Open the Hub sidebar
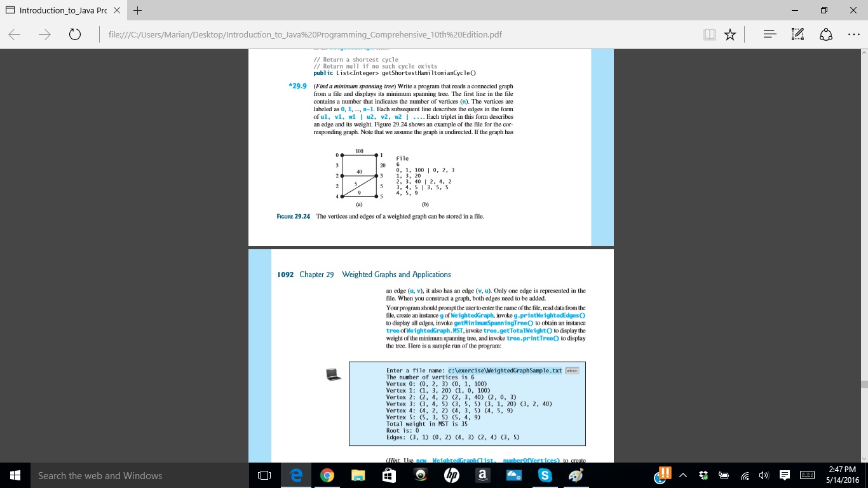The image size is (868, 488). 771,34
